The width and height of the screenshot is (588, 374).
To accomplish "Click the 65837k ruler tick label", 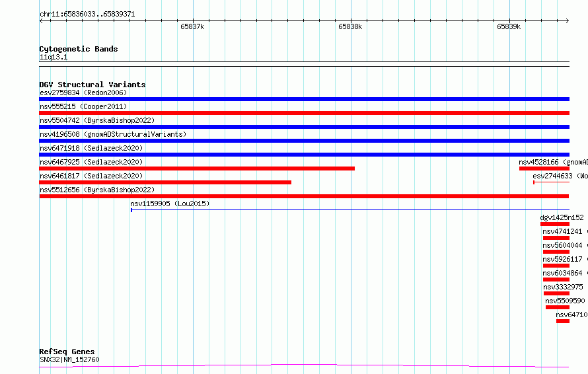I will tap(192, 26).
